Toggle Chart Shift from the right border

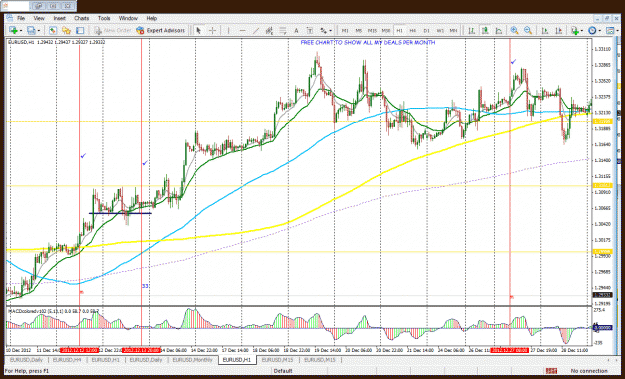tap(559, 30)
